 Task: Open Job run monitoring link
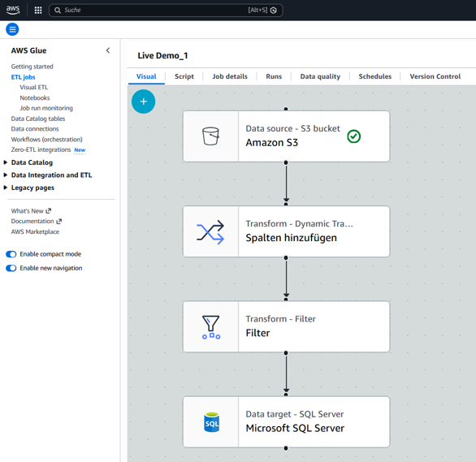click(46, 108)
